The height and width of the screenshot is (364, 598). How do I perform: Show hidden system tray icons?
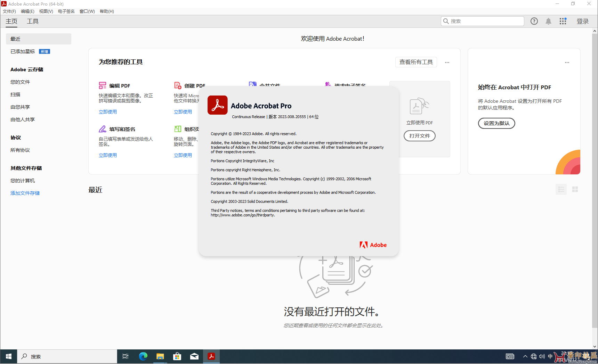click(x=525, y=356)
